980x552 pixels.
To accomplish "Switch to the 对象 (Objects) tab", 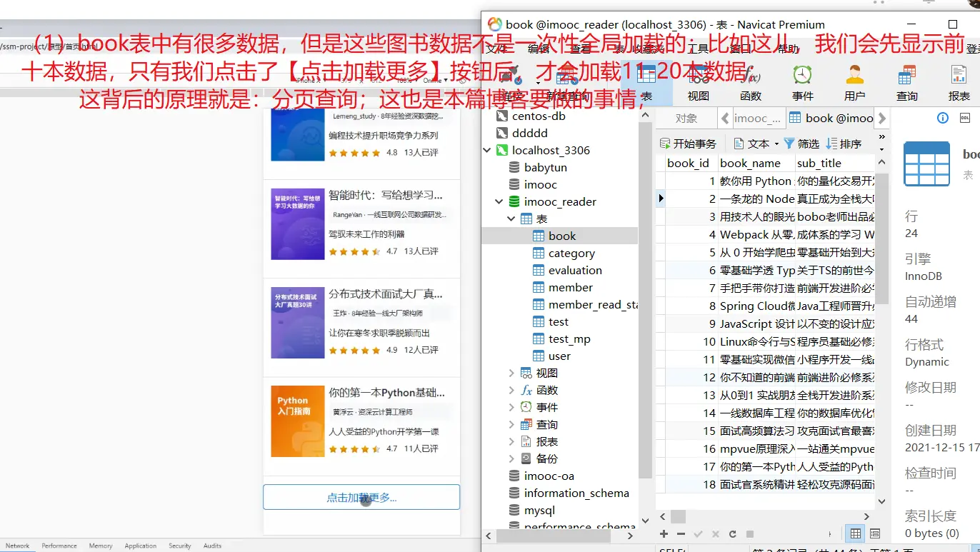I will (686, 119).
